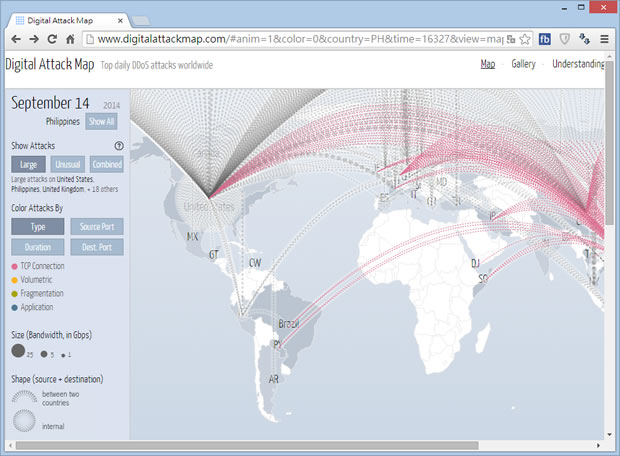The image size is (620, 456).
Task: Click the DJ country label
Action: [x=475, y=263]
